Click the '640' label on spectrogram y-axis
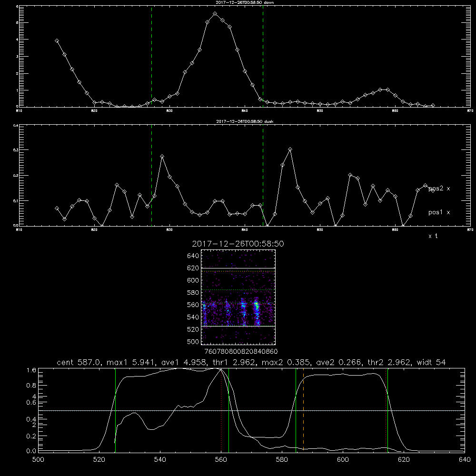476x476 pixels. coord(193,256)
